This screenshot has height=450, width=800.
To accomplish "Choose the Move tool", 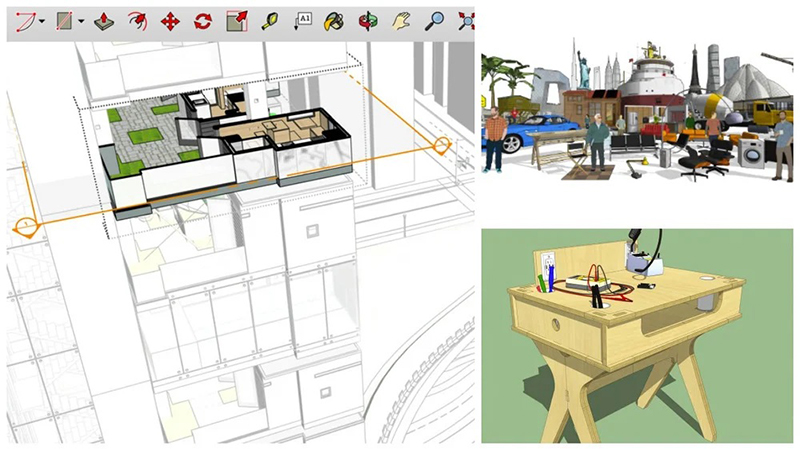I will point(170,21).
